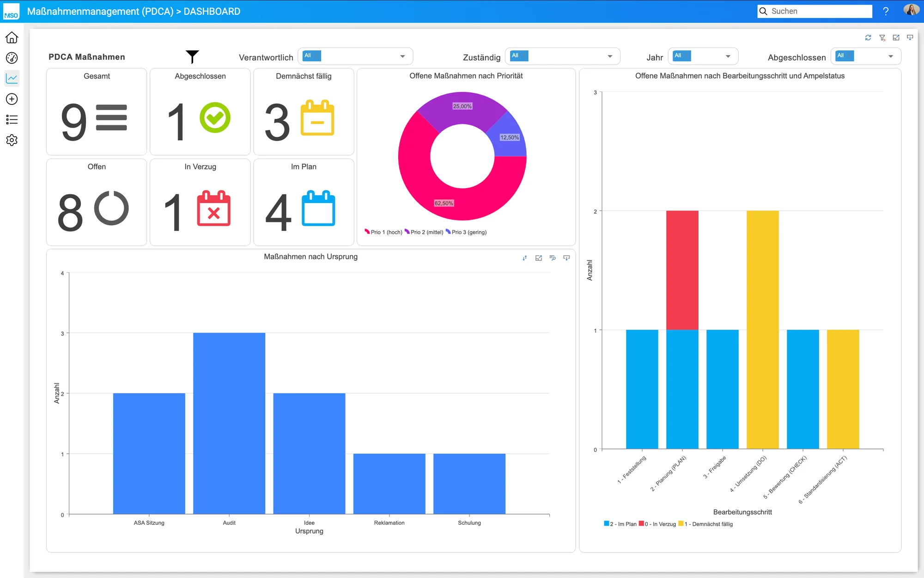Toggle Prio 2 (mittel) legend entry
The width and height of the screenshot is (924, 578).
424,232
